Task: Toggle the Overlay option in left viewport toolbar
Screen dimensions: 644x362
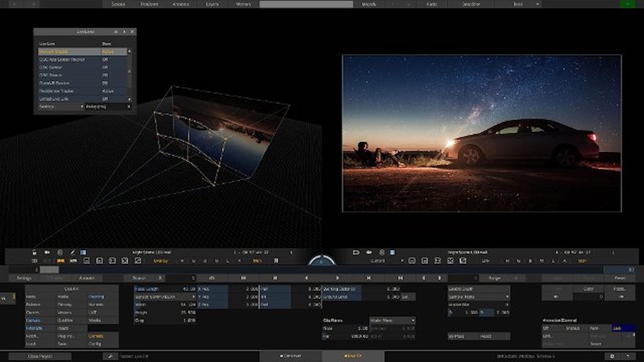Action: click(160, 260)
